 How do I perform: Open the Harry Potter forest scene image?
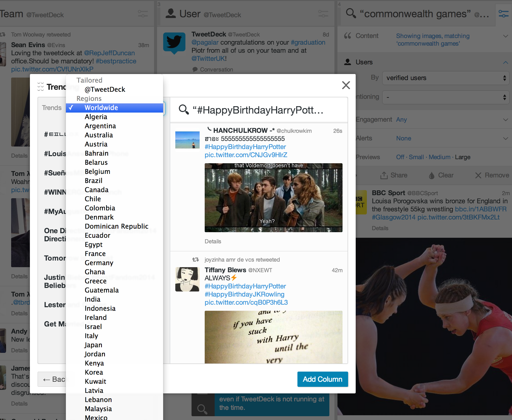pos(273,198)
